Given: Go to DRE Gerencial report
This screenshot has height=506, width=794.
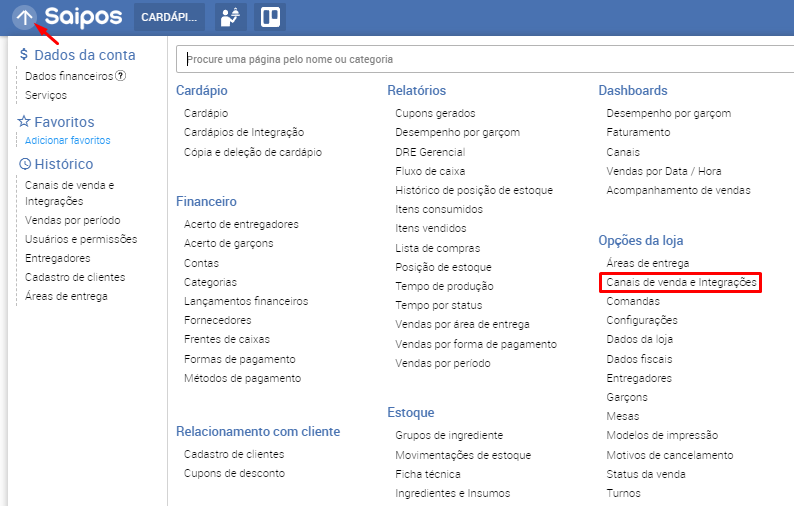Looking at the screenshot, I should click(430, 152).
